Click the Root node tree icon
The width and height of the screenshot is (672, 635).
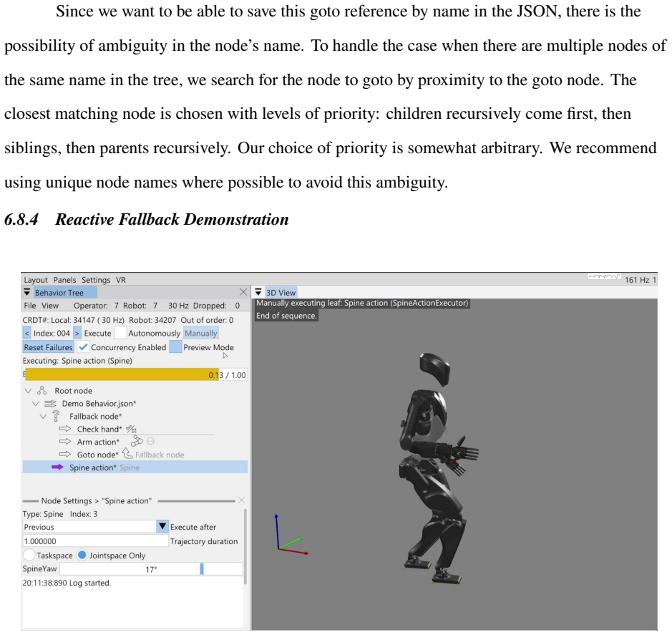pyautogui.click(x=42, y=390)
